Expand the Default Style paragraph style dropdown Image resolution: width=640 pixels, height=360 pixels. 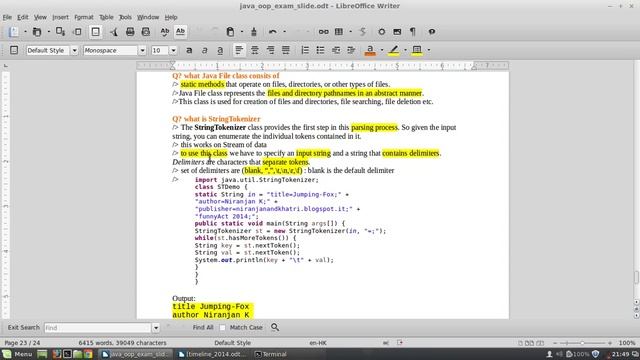pyautogui.click(x=74, y=50)
